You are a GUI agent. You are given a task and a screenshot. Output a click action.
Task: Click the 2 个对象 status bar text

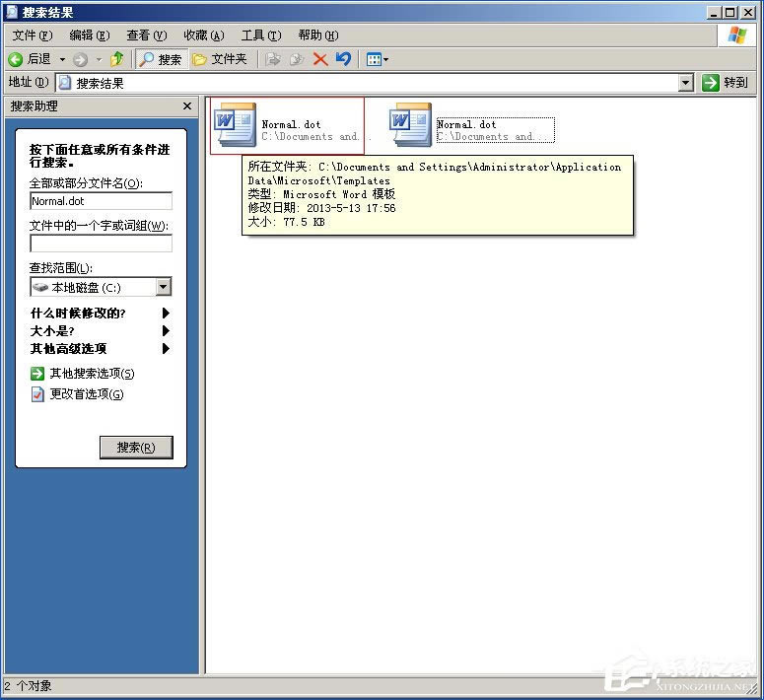click(x=28, y=686)
